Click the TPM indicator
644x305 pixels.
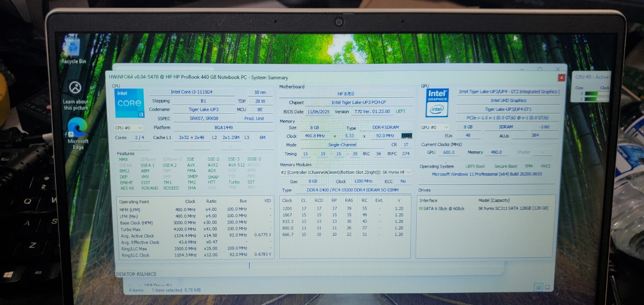[x=528, y=166]
